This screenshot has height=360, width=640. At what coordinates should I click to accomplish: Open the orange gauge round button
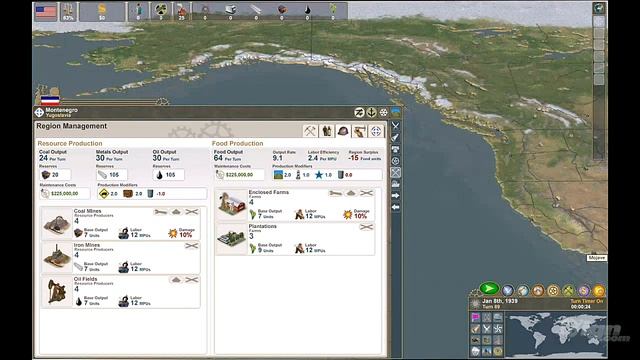coord(538,291)
